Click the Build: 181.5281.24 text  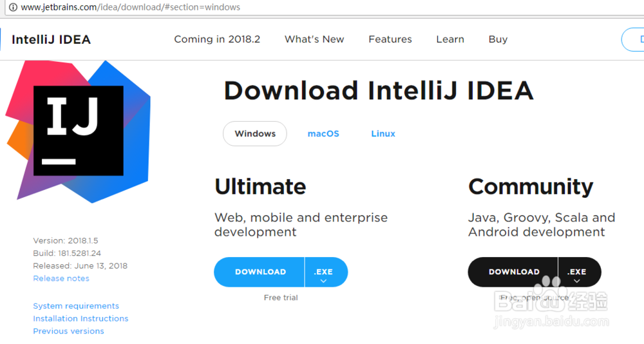pyautogui.click(x=67, y=253)
